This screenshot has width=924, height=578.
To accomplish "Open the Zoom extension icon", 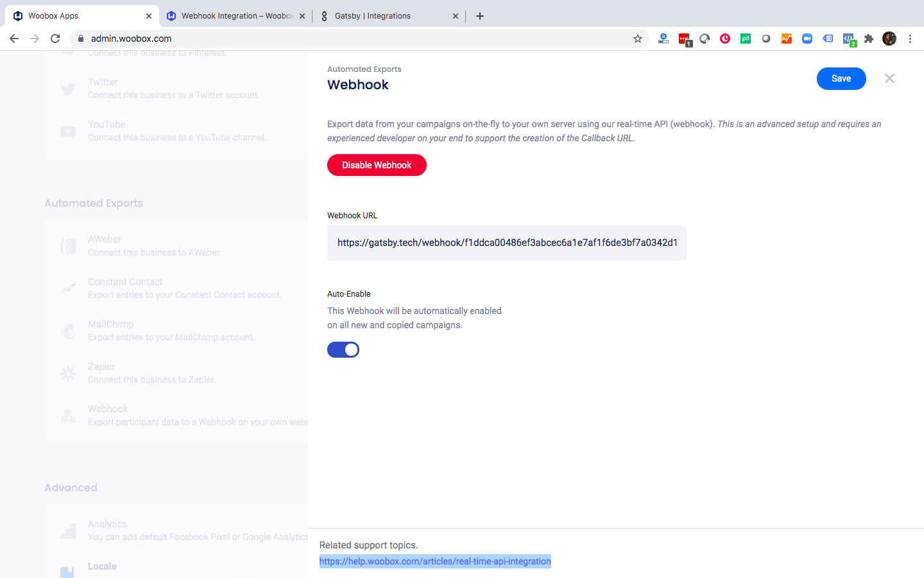I will [x=807, y=39].
